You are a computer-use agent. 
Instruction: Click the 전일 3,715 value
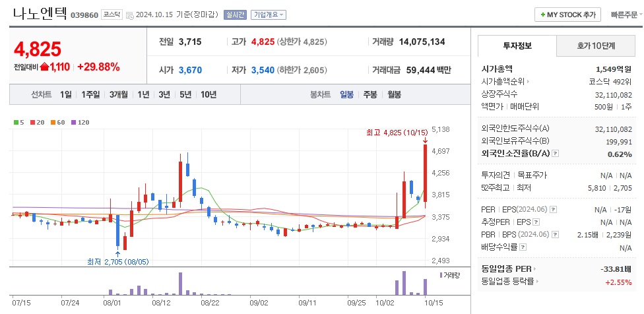click(190, 42)
